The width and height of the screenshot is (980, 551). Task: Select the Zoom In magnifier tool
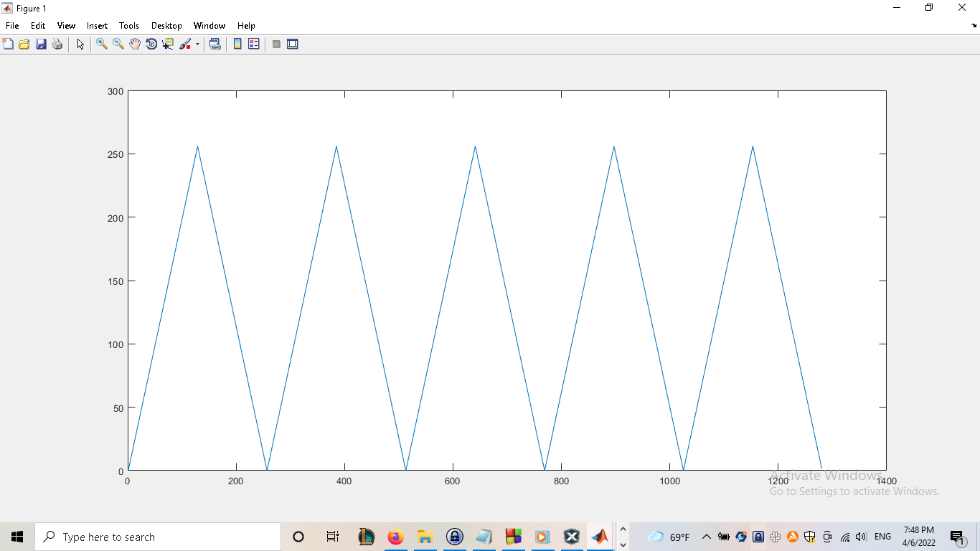(x=102, y=44)
